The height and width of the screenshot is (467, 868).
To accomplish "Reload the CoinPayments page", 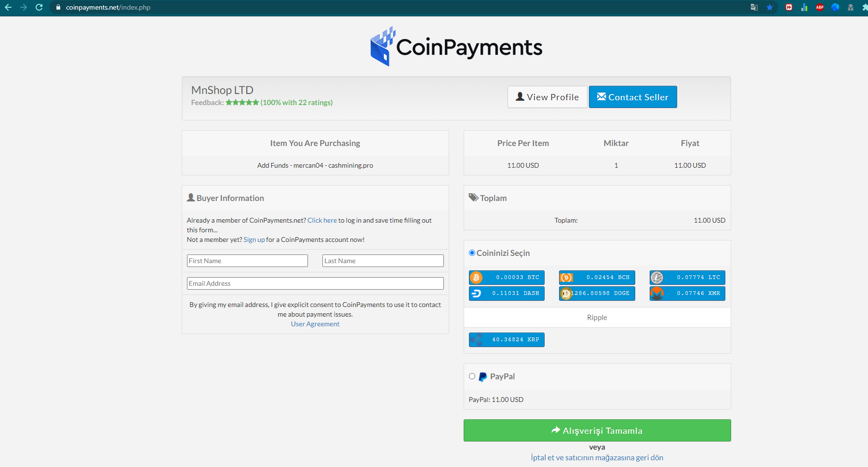I will click(x=39, y=7).
